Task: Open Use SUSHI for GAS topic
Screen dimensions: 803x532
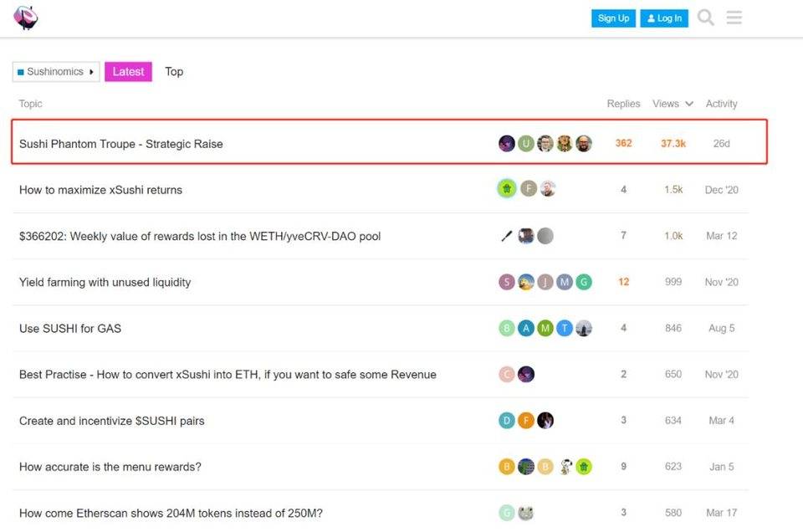Action: 70,328
